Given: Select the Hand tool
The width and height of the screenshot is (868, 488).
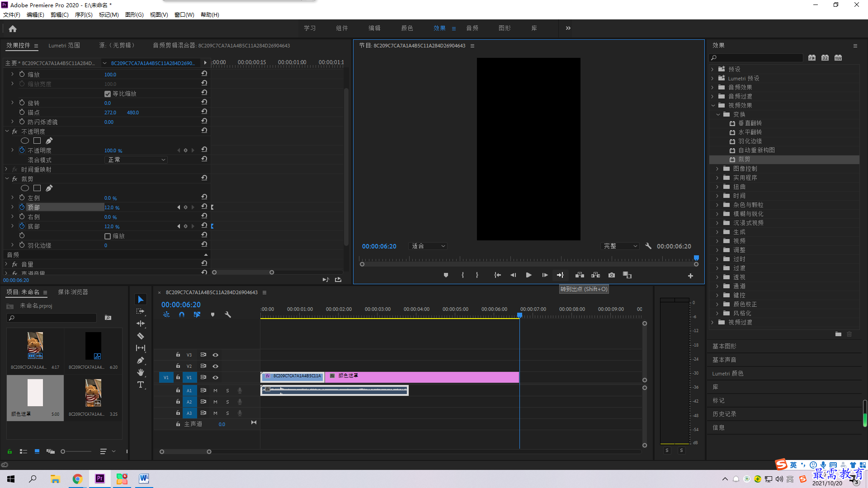Looking at the screenshot, I should 141,372.
